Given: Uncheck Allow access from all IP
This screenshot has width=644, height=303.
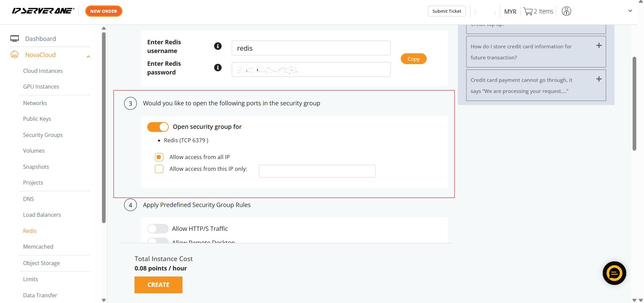Looking at the screenshot, I should coord(159,157).
